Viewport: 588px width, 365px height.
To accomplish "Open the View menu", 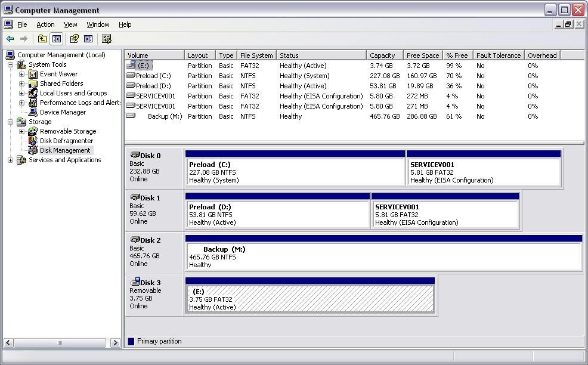I will pos(70,24).
